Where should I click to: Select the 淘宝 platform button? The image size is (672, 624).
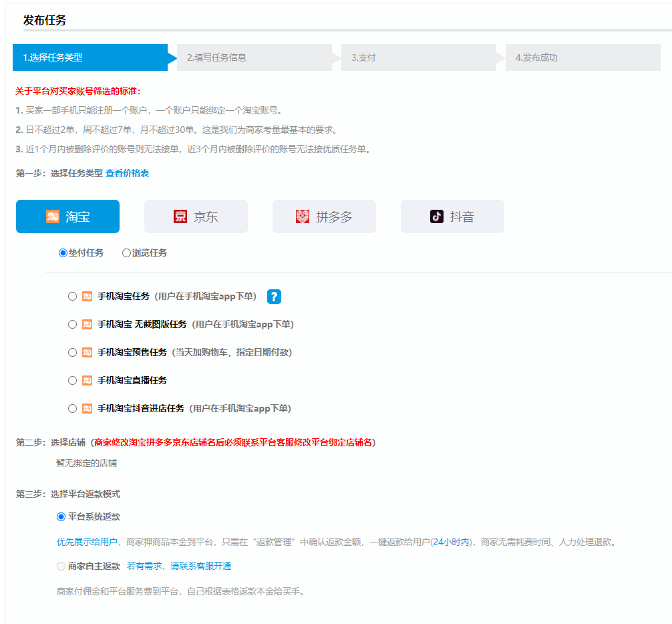[x=67, y=216]
